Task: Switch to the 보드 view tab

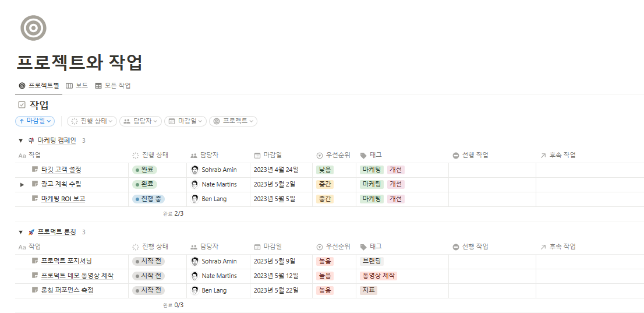Action: point(77,86)
